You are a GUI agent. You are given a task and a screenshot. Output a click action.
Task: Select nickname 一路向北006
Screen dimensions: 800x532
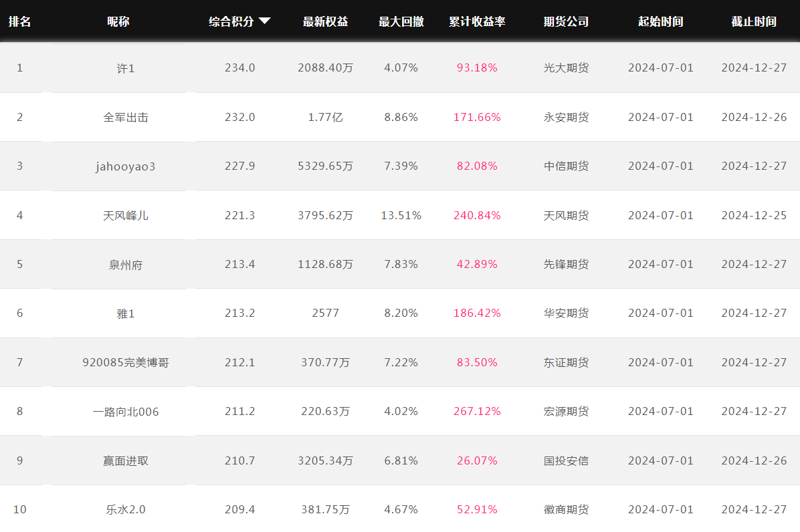(126, 412)
